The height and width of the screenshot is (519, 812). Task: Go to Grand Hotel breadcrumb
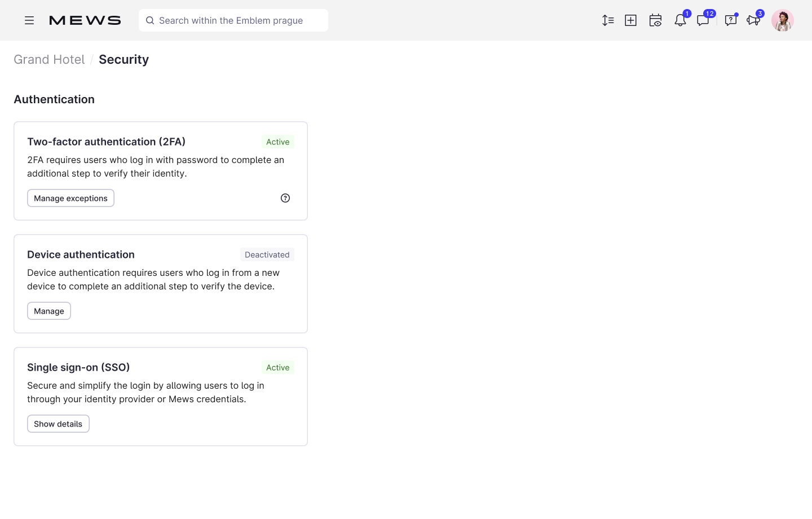(x=49, y=59)
